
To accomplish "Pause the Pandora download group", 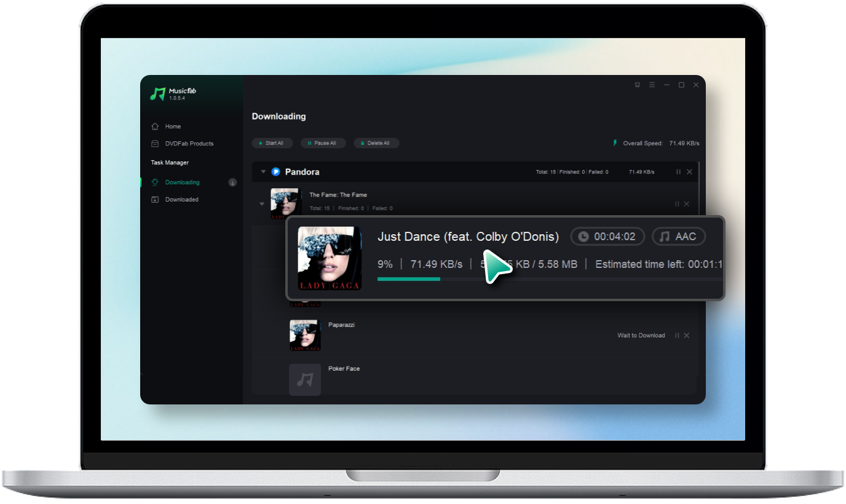I will [679, 172].
